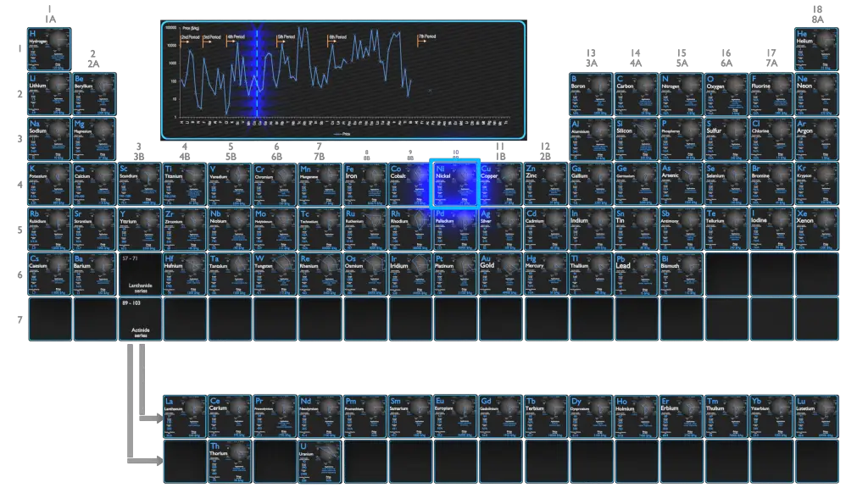Choose the Nitrogen element tile

682,94
